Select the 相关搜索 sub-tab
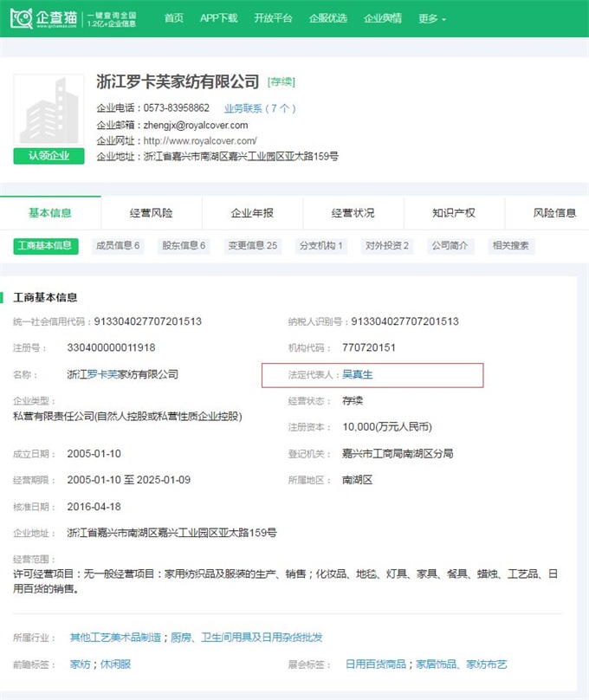The width and height of the screenshot is (589, 700). (x=510, y=245)
